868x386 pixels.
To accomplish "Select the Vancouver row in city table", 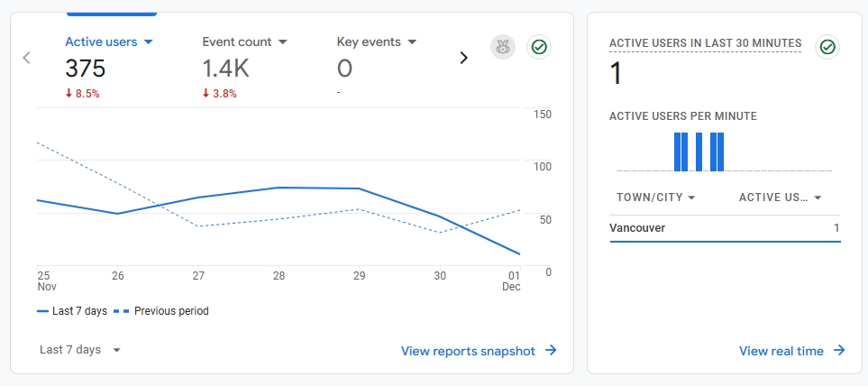I will pyautogui.click(x=725, y=228).
